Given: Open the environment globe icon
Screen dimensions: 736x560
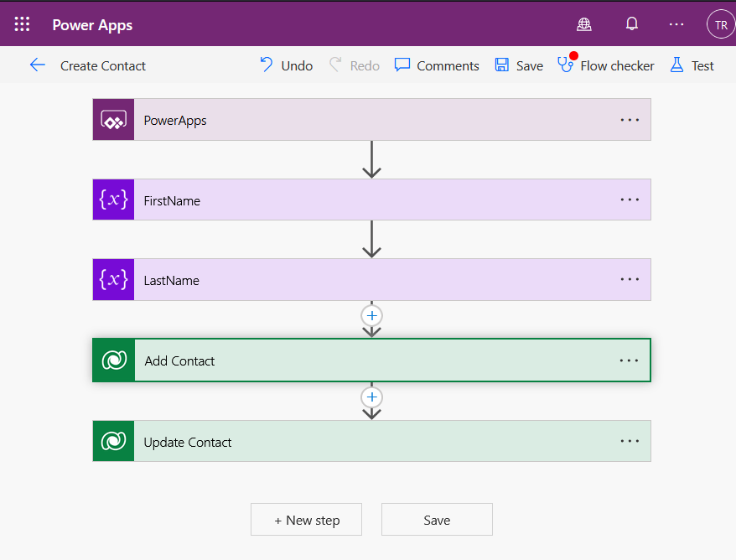Looking at the screenshot, I should tap(584, 24).
